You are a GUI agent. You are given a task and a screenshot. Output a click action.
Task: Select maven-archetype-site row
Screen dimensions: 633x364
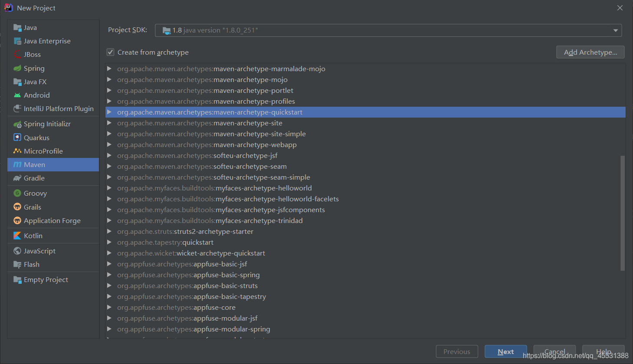tap(365, 123)
